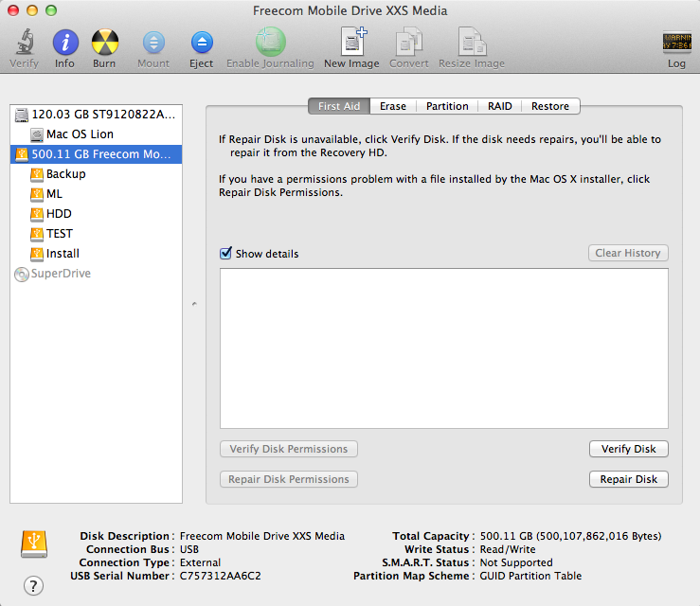Image resolution: width=700 pixels, height=606 pixels.
Task: Select the HDD partition
Action: (96, 214)
